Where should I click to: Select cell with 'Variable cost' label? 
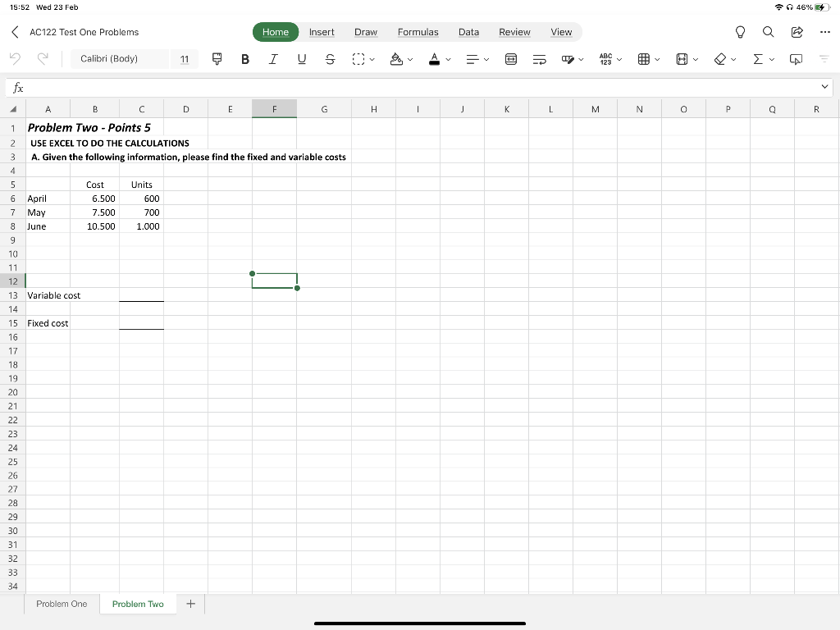[x=48, y=295]
